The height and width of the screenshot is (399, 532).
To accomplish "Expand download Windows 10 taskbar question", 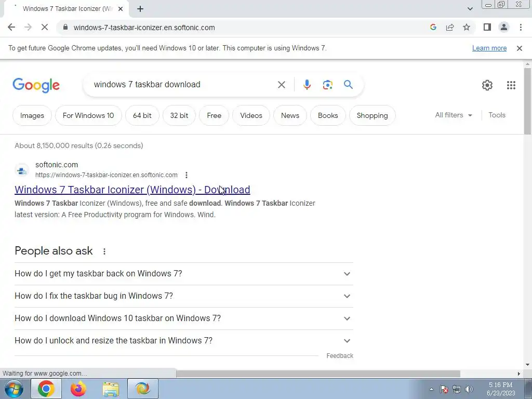I will click(x=184, y=318).
